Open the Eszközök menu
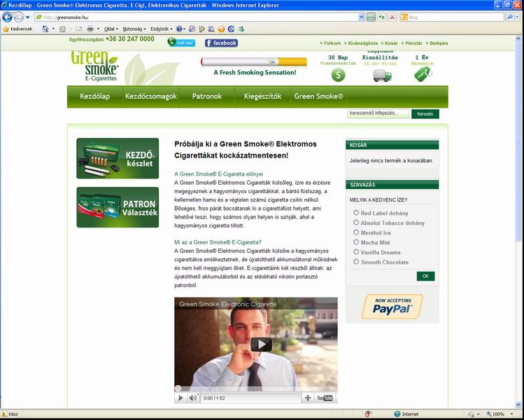 point(161,29)
